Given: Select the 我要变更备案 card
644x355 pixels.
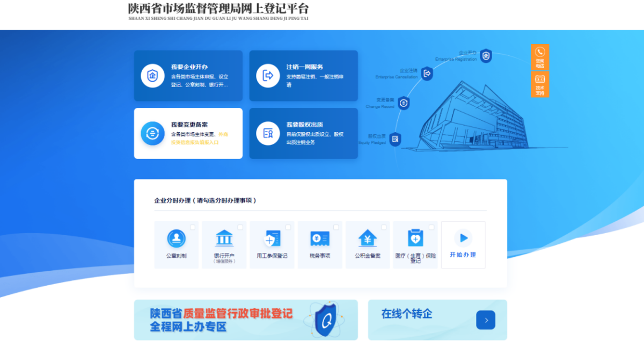Looking at the screenshot, I should point(188,133).
